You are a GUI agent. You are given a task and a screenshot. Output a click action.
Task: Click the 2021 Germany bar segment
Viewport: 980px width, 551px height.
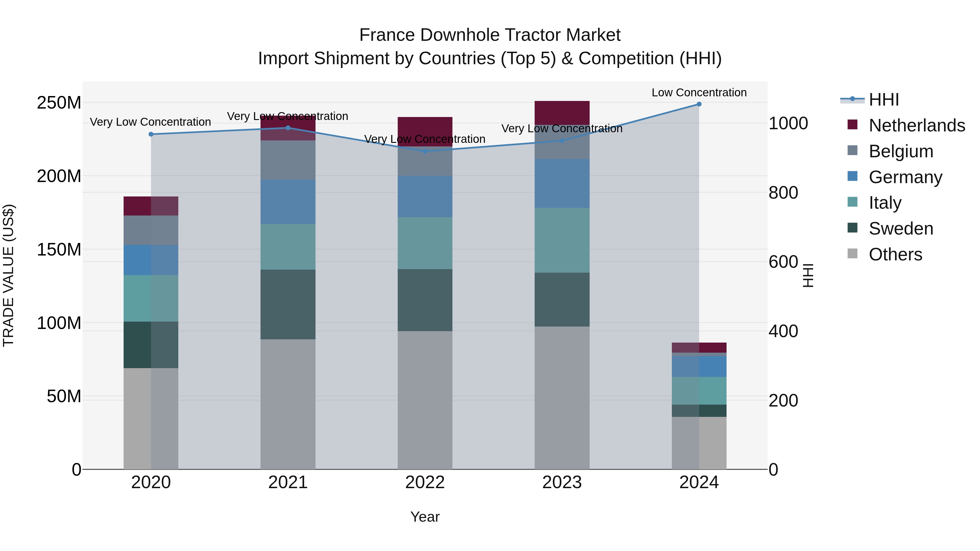pyautogui.click(x=288, y=202)
